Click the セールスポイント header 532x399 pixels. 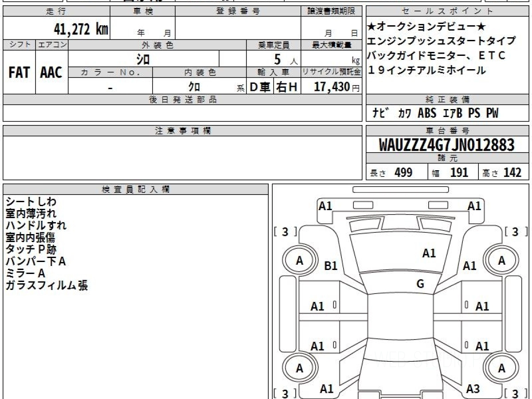pos(447,12)
